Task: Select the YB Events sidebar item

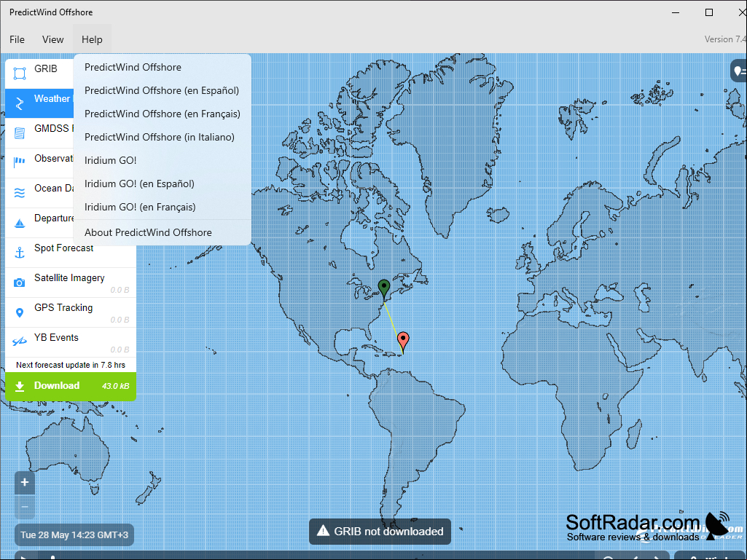Action: click(x=71, y=342)
